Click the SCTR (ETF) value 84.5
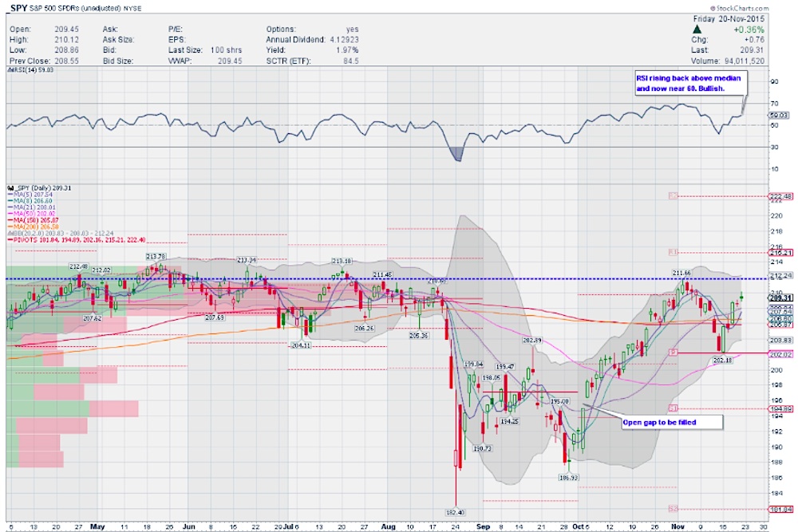Viewport: 798px width, 532px height. [x=350, y=61]
